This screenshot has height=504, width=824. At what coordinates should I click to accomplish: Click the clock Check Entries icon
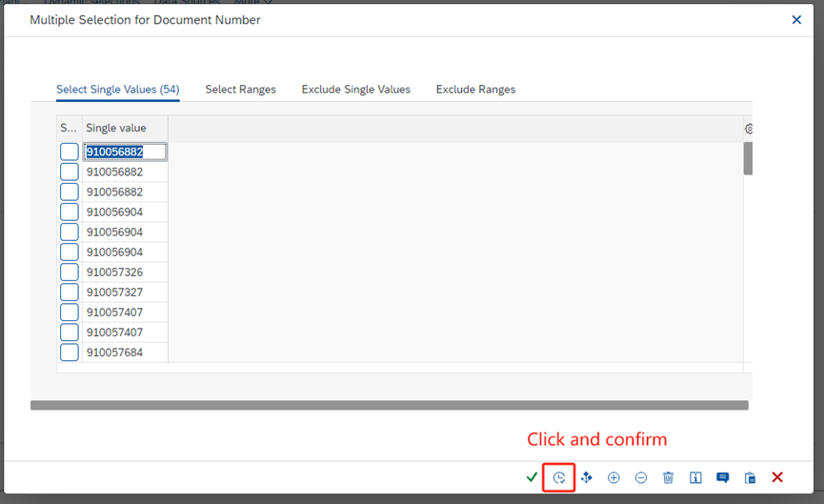click(x=559, y=477)
